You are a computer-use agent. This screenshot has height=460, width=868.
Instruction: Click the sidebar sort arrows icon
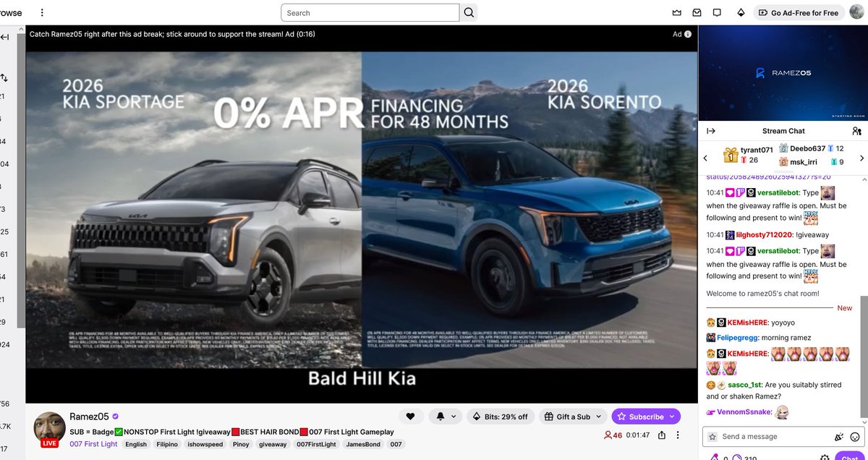(4, 77)
